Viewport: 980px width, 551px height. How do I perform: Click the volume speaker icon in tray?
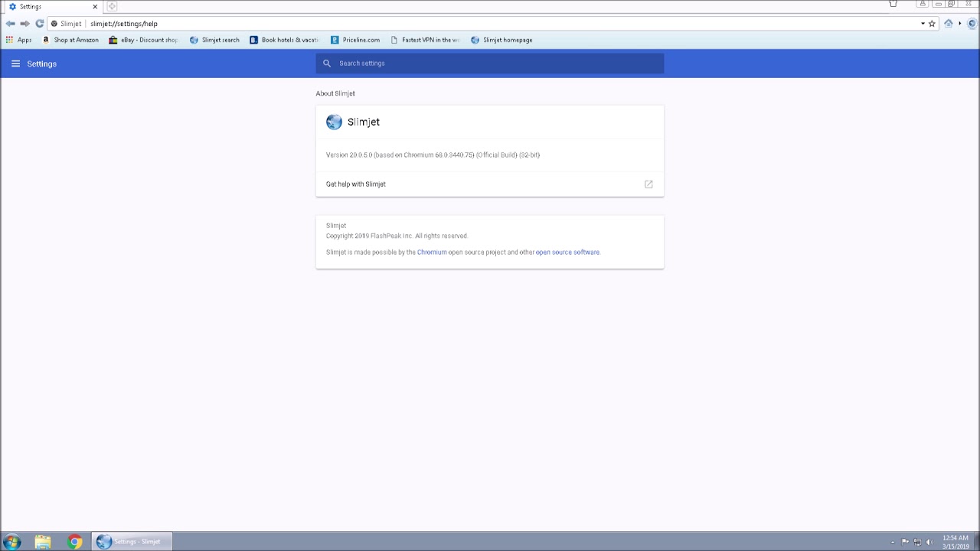tap(929, 542)
